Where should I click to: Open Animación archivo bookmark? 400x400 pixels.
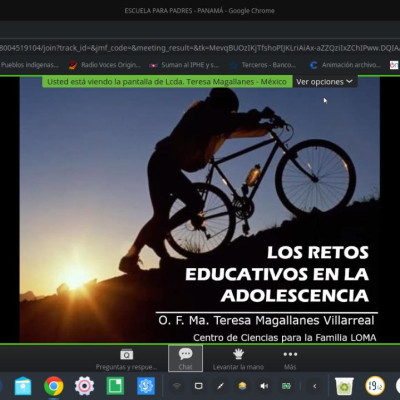(345, 65)
